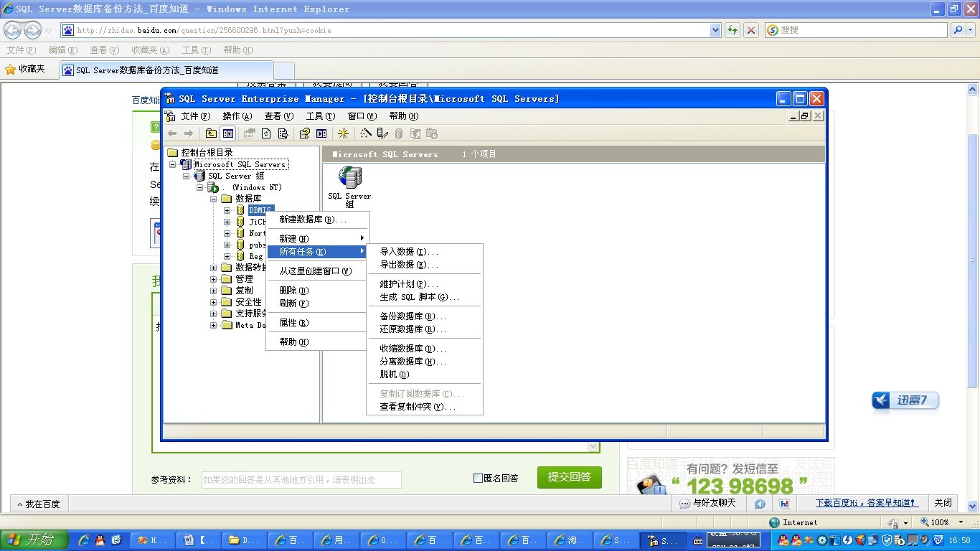Expand the 管理 folder node

[214, 279]
